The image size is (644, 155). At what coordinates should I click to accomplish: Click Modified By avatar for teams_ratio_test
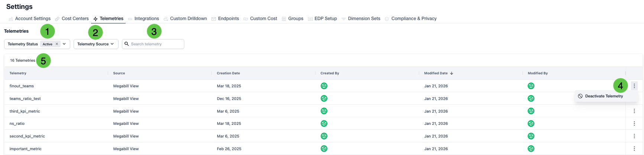[531, 99]
